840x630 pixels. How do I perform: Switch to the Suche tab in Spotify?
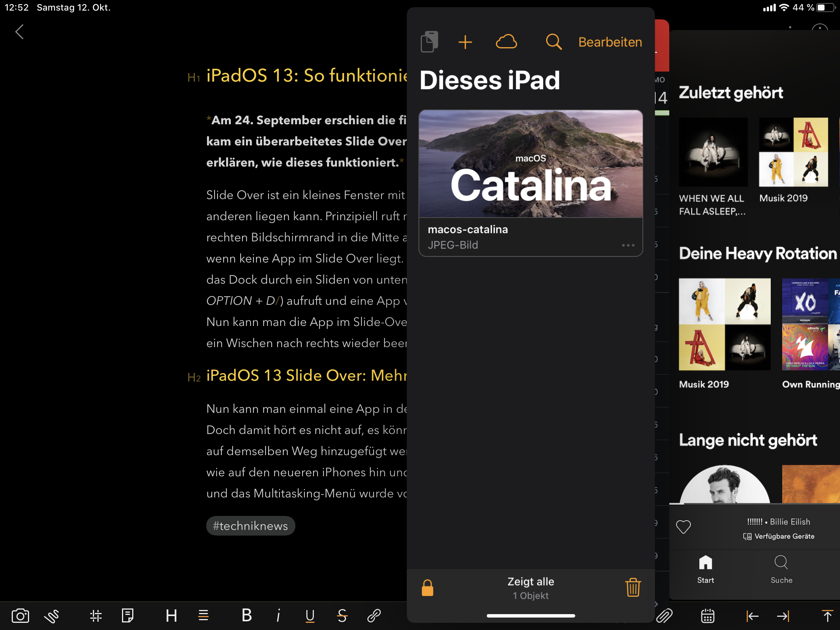(781, 570)
